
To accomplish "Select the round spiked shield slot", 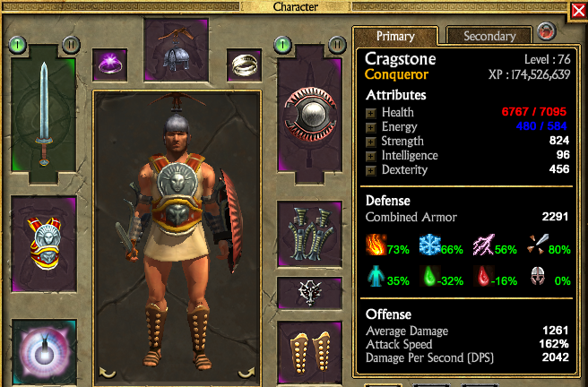I will (309, 115).
